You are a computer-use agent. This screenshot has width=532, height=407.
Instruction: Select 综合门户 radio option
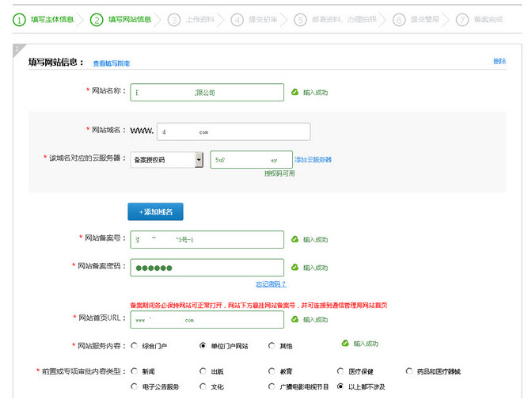click(x=134, y=345)
